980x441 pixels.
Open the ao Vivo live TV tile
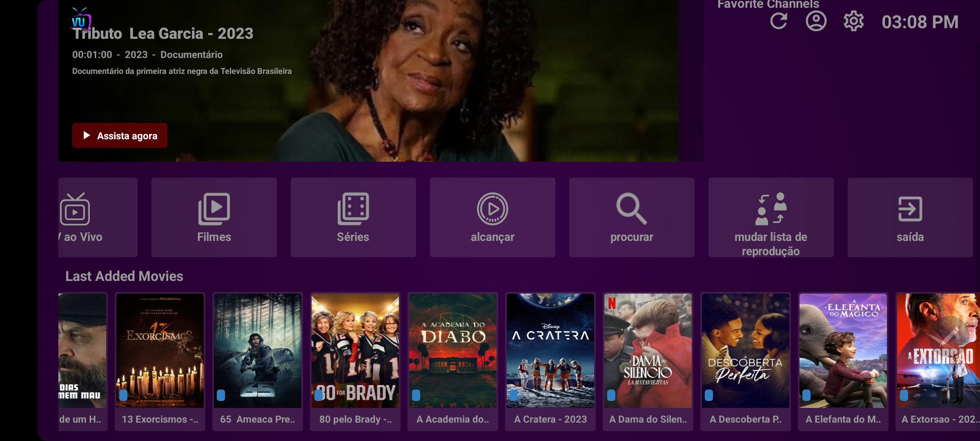[x=98, y=217]
